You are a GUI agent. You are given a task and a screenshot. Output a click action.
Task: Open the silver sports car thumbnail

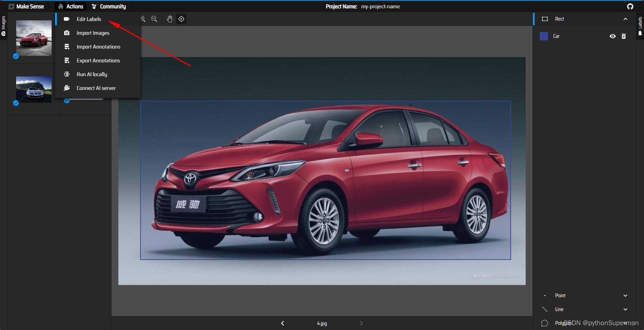[34, 90]
